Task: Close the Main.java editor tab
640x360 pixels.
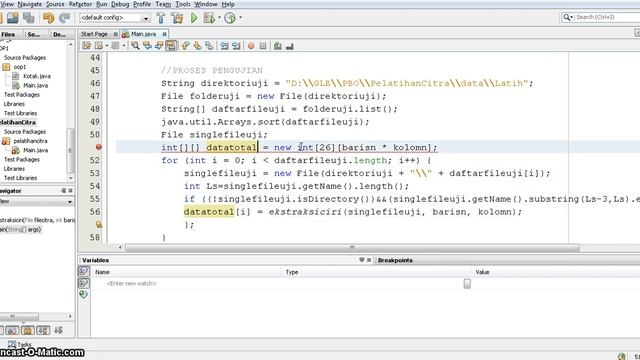Action: click(x=164, y=34)
